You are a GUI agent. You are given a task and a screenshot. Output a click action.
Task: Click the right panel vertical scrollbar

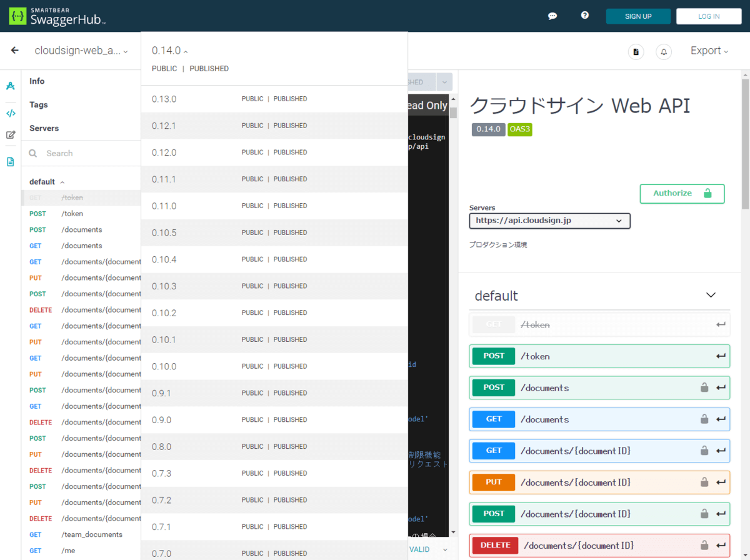coord(745,144)
